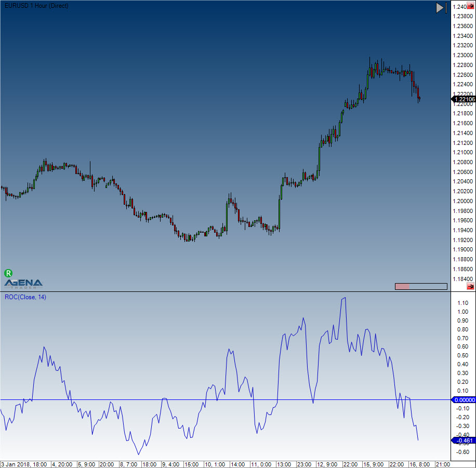This screenshot has width=476, height=468.
Task: Click the ROC value marker -0.461
Action: click(464, 441)
